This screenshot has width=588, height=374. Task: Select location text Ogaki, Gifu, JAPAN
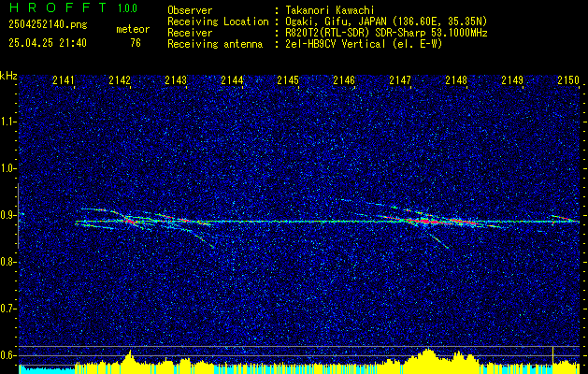(336, 22)
